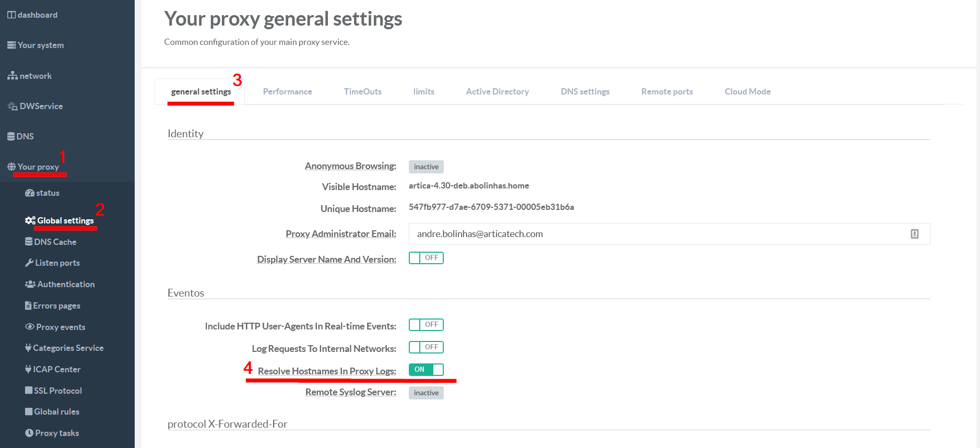Disable Resolve Hostnames In Proxy Logs
Image resolution: width=980 pixels, height=448 pixels.
426,370
